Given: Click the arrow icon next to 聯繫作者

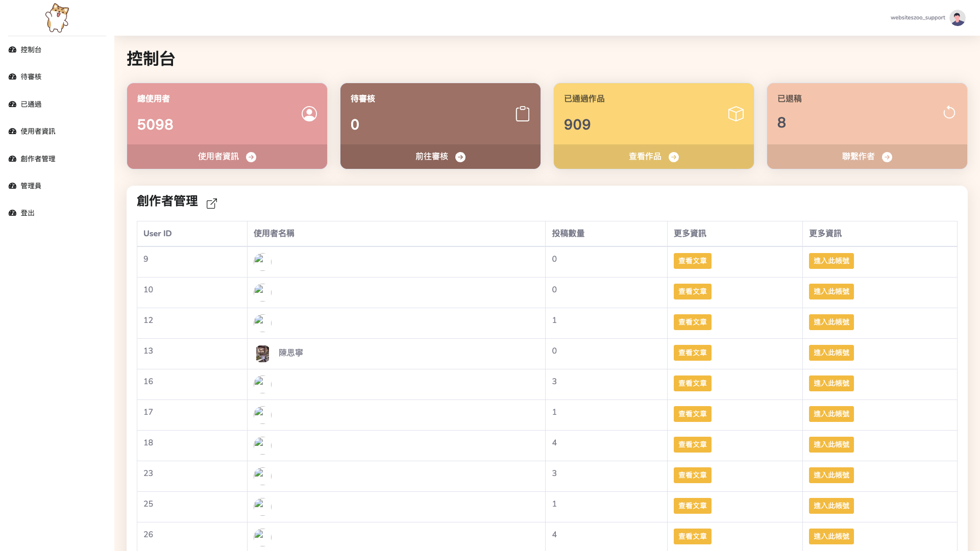Looking at the screenshot, I should 887,157.
